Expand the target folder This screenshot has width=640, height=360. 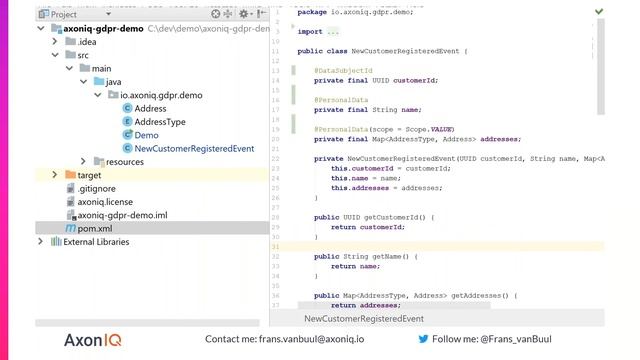click(55, 175)
